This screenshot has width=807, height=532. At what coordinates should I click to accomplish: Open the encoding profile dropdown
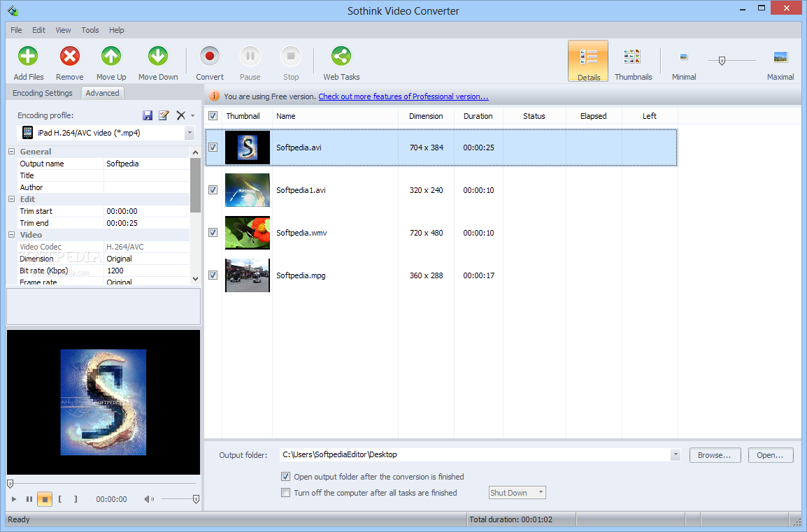point(190,133)
